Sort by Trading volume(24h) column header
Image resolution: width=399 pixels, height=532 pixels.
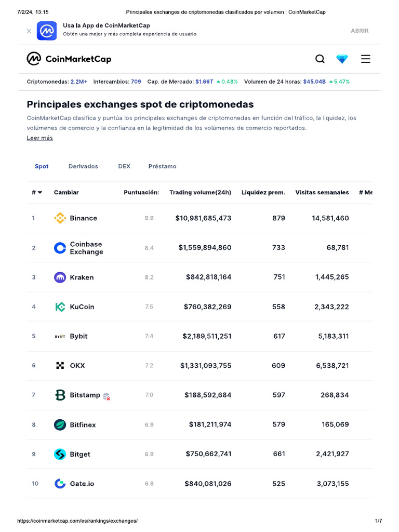[x=200, y=193]
